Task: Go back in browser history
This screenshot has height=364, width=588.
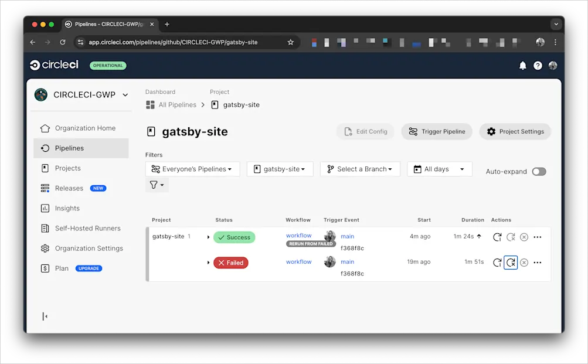Action: pos(33,42)
